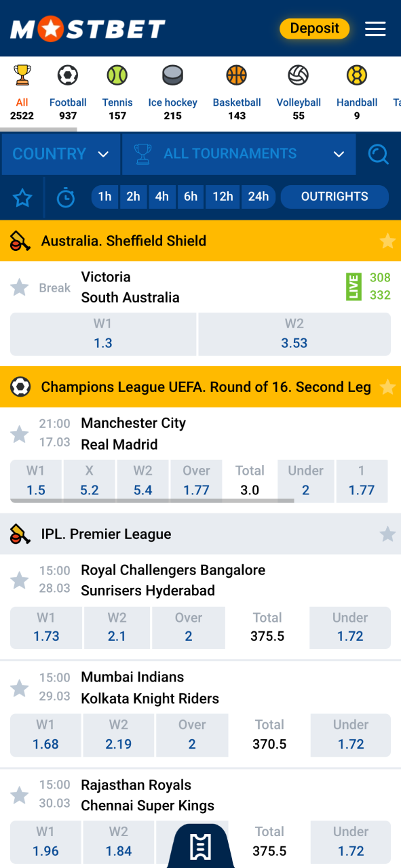The width and height of the screenshot is (401, 868).
Task: Select the 1h filter tab
Action: tap(104, 197)
